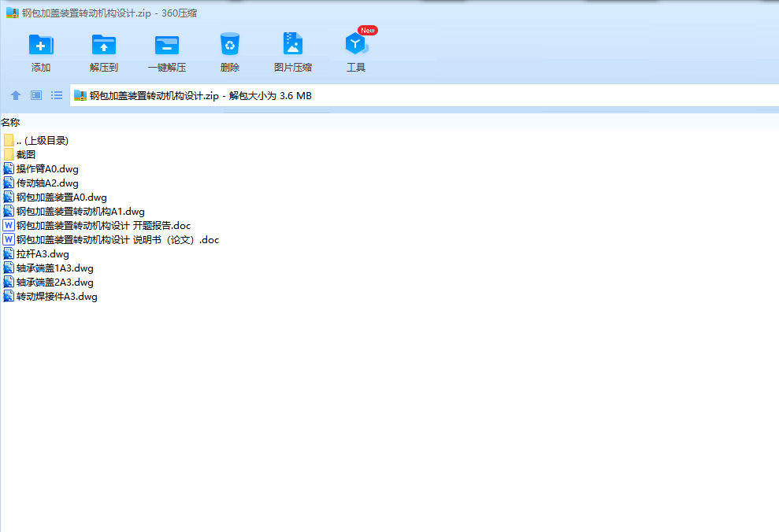This screenshot has height=532, width=779.
Task: Select the .. (上级目录) folder icon
Action: [x=9, y=140]
